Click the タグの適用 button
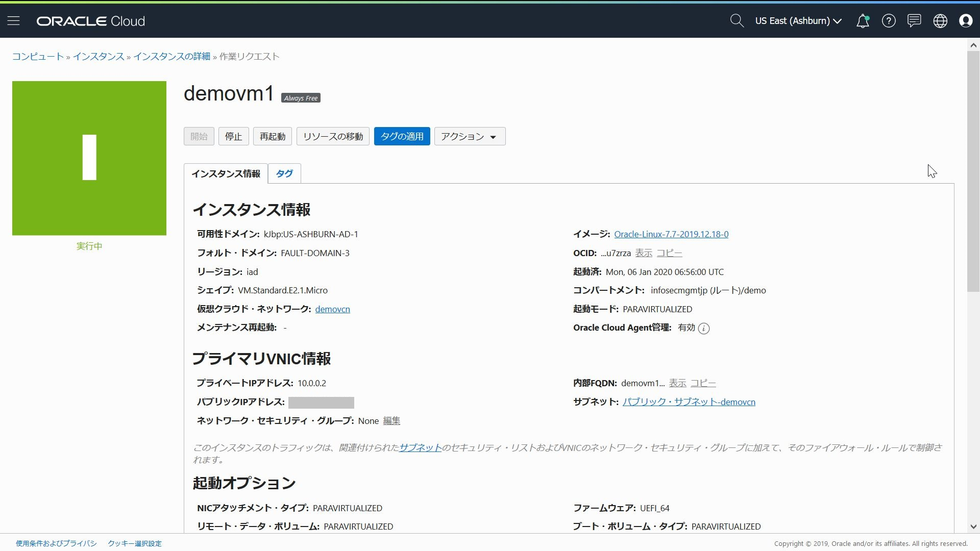980x551 pixels. tap(402, 136)
